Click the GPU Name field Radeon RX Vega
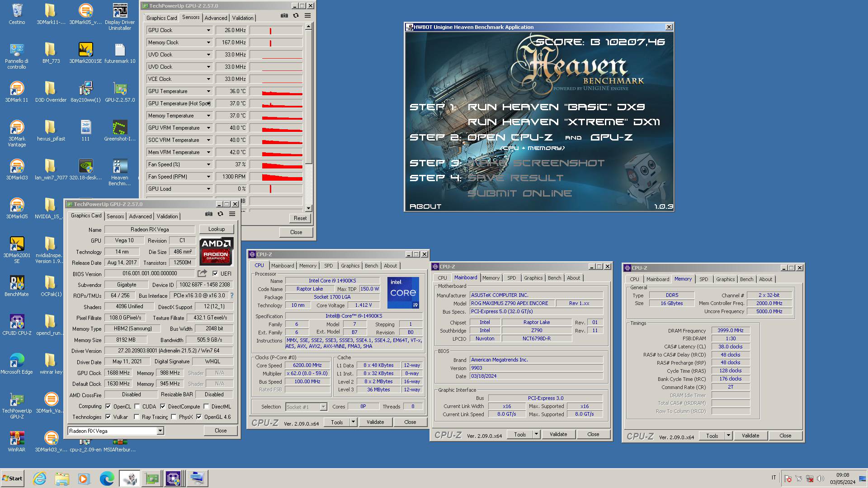The width and height of the screenshot is (868, 488). tap(150, 230)
